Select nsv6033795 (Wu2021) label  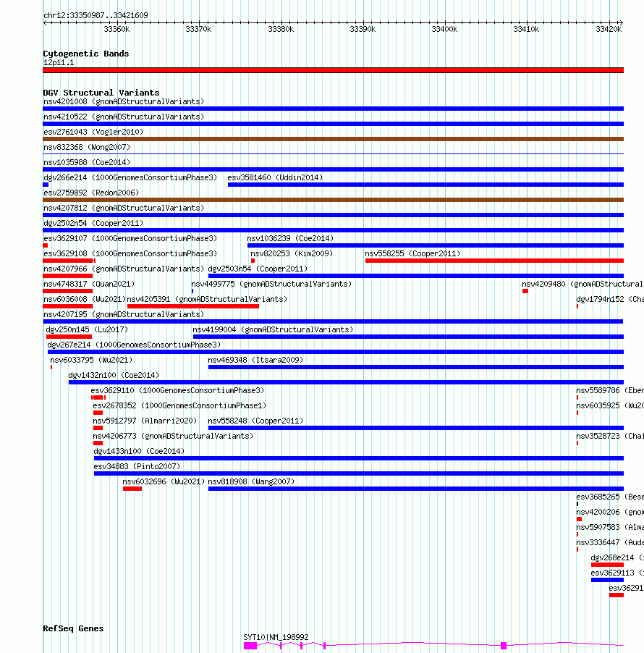(x=91, y=360)
